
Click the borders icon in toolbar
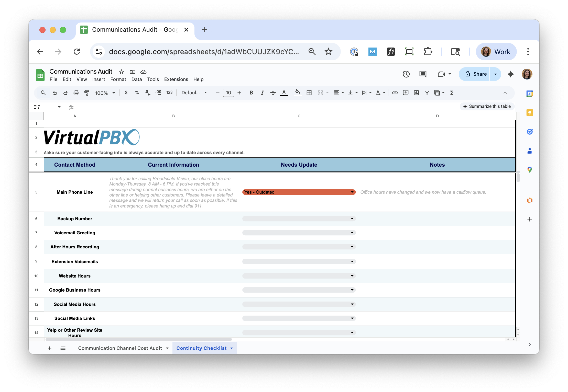tap(309, 93)
